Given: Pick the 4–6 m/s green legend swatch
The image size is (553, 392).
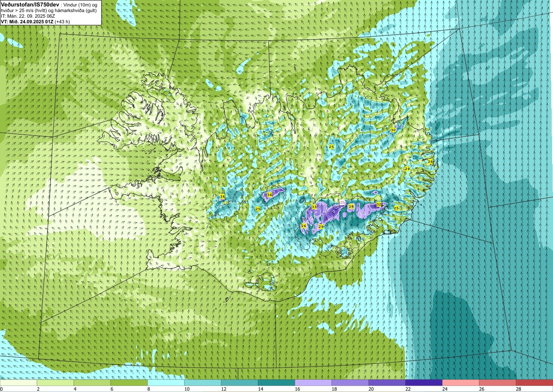Looking at the screenshot, I should pyautogui.click(x=92, y=383).
